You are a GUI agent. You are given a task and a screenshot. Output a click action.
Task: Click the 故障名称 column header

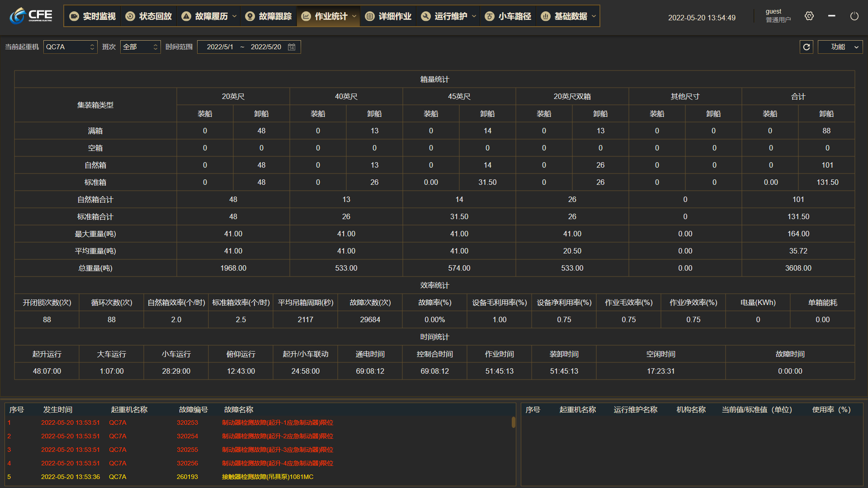pyautogui.click(x=238, y=409)
